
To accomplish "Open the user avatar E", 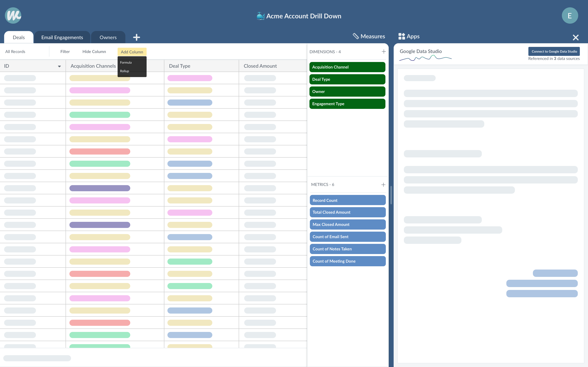I will pos(570,16).
